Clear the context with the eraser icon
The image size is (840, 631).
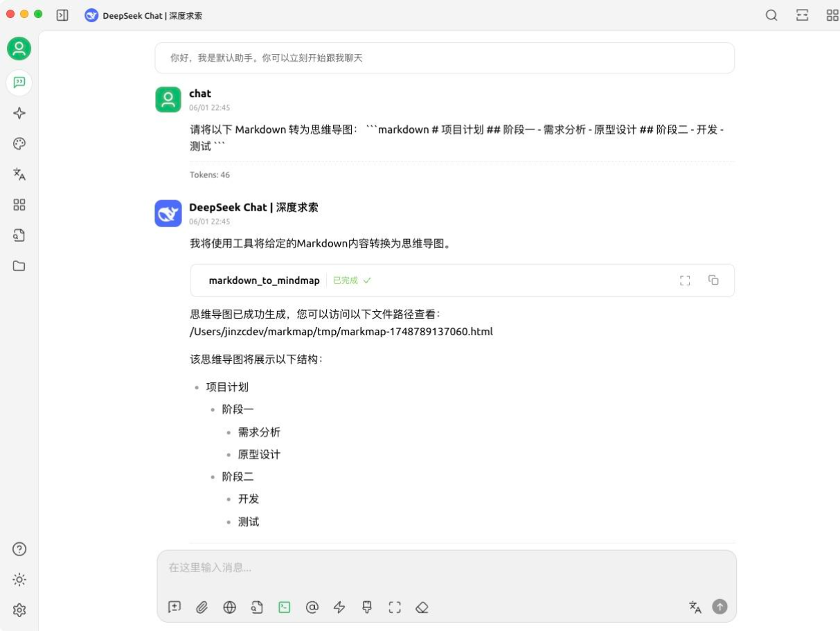coord(422,607)
